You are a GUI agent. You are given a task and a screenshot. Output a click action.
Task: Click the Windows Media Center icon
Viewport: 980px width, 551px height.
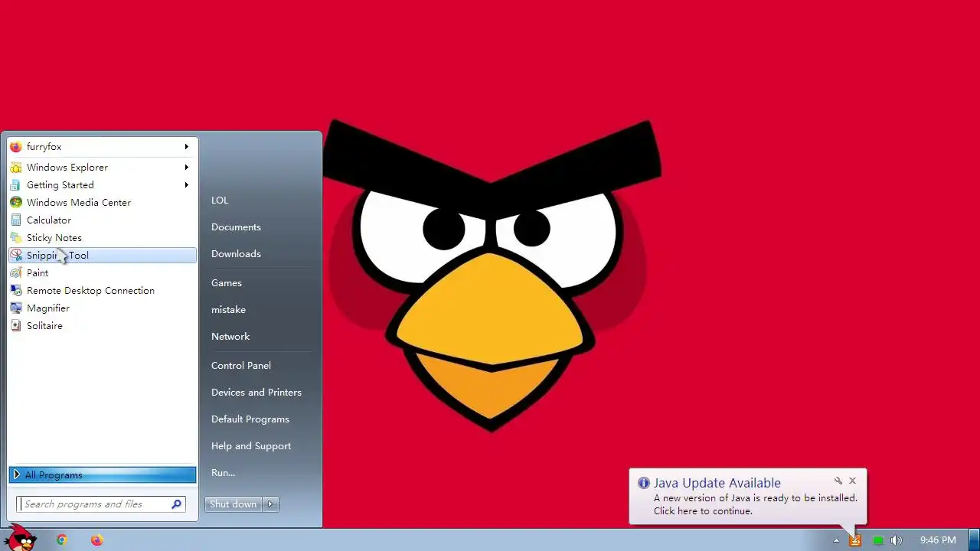pyautogui.click(x=16, y=203)
